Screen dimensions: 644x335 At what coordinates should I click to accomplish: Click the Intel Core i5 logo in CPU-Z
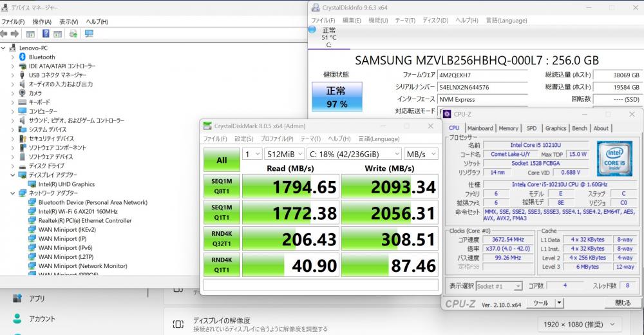[x=614, y=158]
